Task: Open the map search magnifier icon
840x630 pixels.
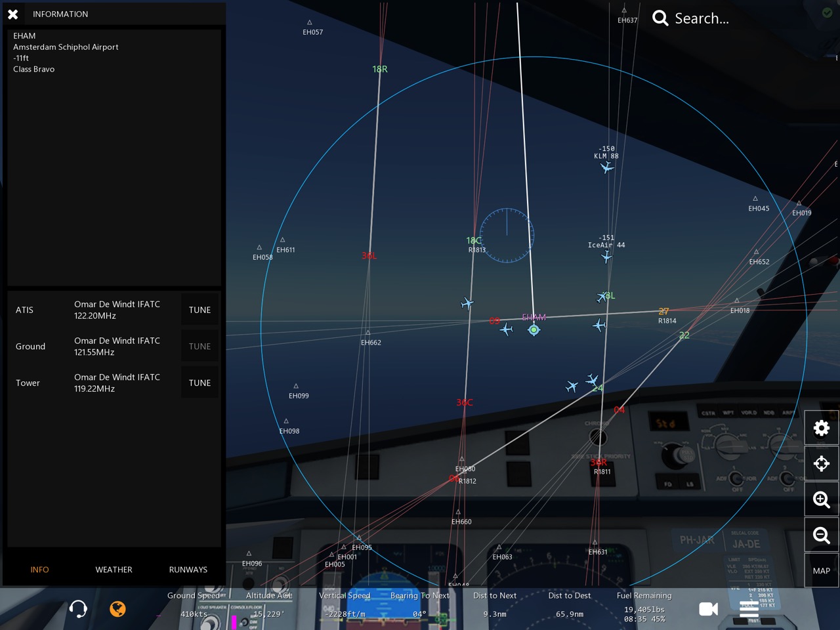Action: [x=660, y=18]
